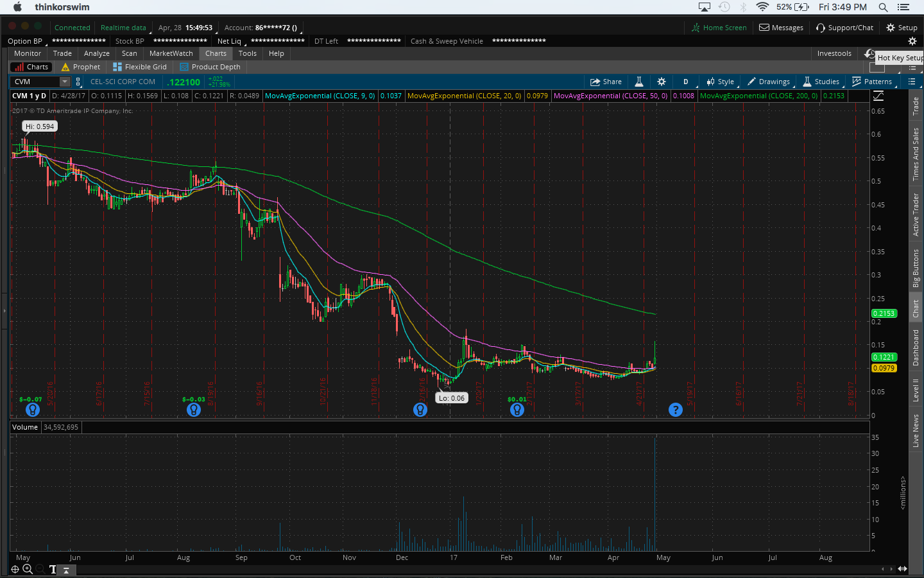Open chart settings gear icon
Viewport: 924px width, 578px height.
[x=662, y=82]
